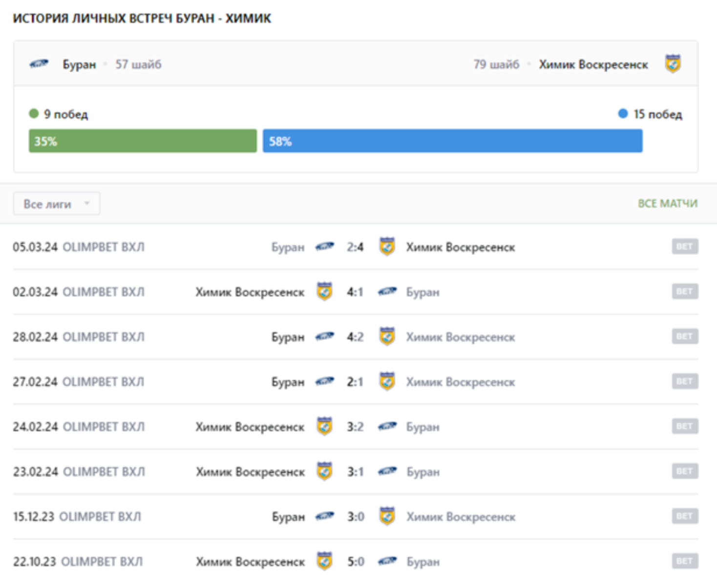This screenshot has height=588, width=717.
Task: Click BET button for 23.02.24 match
Action: point(685,471)
